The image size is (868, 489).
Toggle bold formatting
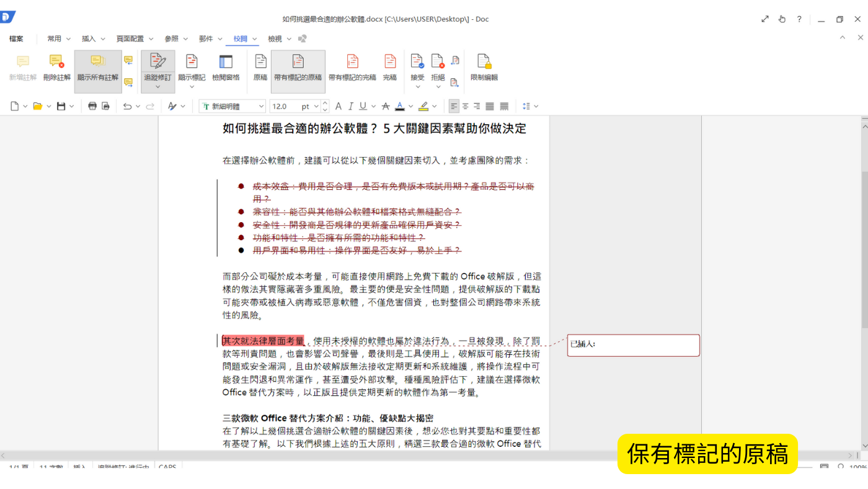339,106
